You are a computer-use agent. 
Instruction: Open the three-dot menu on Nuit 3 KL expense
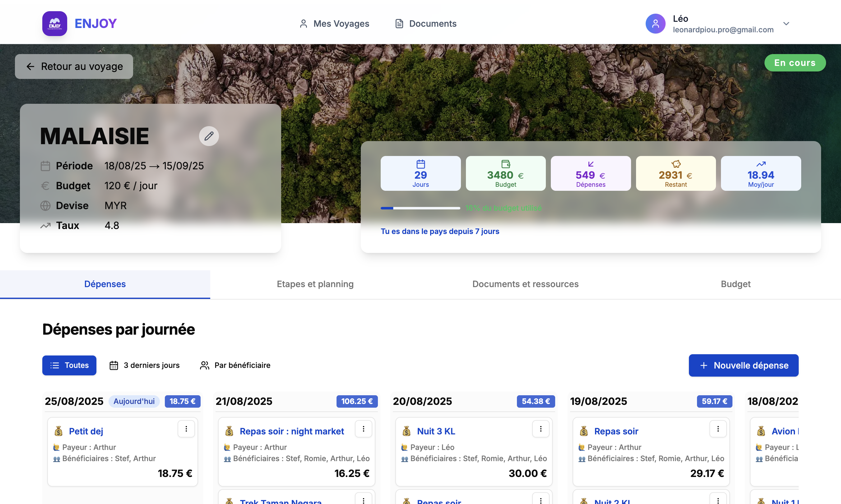[541, 429]
